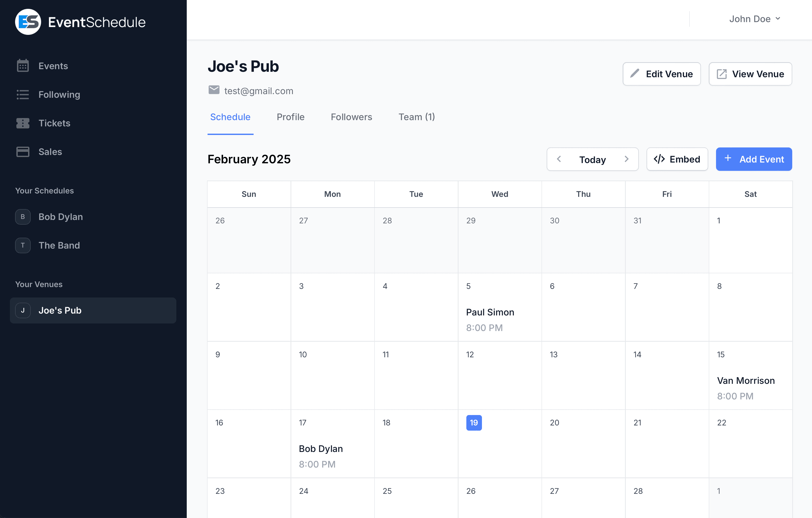Click the envelope icon beside test@gmail.com
Screen dimensions: 812x518
point(214,90)
